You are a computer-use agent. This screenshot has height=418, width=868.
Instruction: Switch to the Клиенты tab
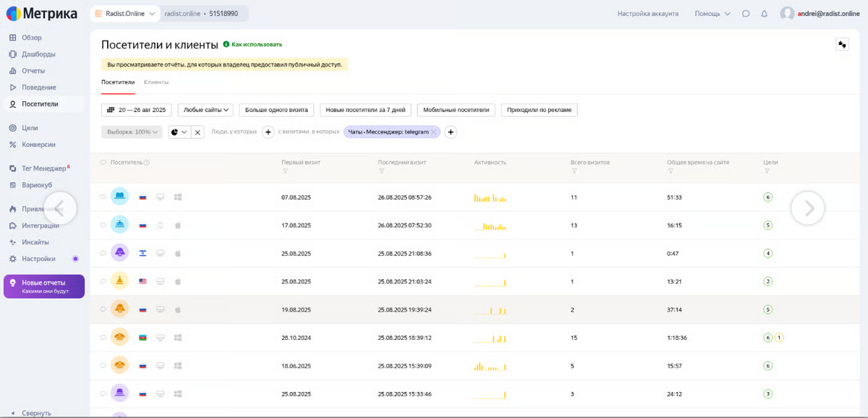pyautogui.click(x=156, y=82)
